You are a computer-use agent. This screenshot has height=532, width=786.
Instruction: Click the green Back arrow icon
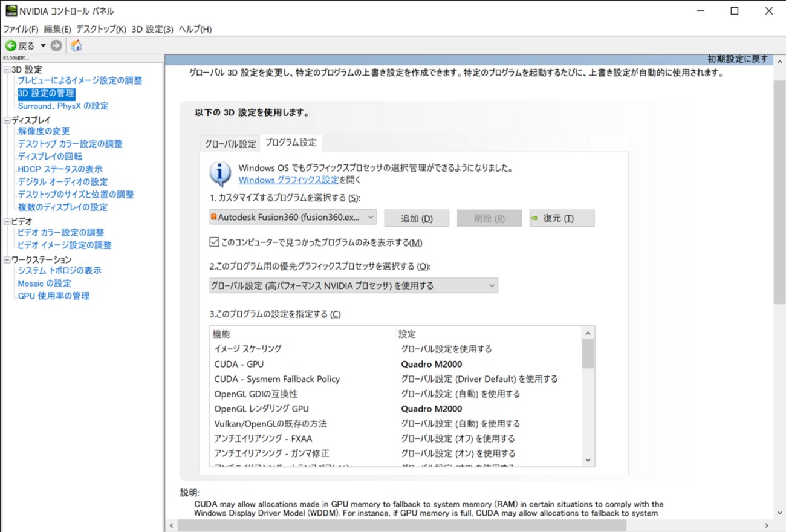click(x=10, y=45)
